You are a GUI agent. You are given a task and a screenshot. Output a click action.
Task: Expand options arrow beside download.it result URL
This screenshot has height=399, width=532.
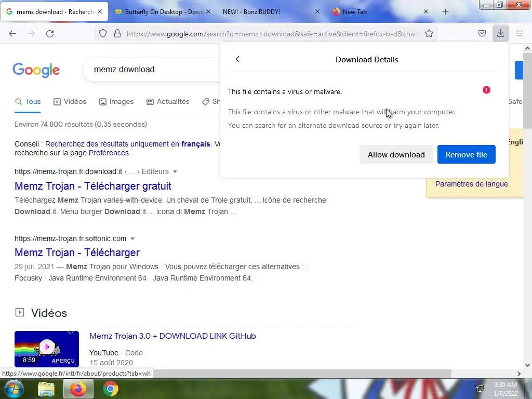(175, 171)
